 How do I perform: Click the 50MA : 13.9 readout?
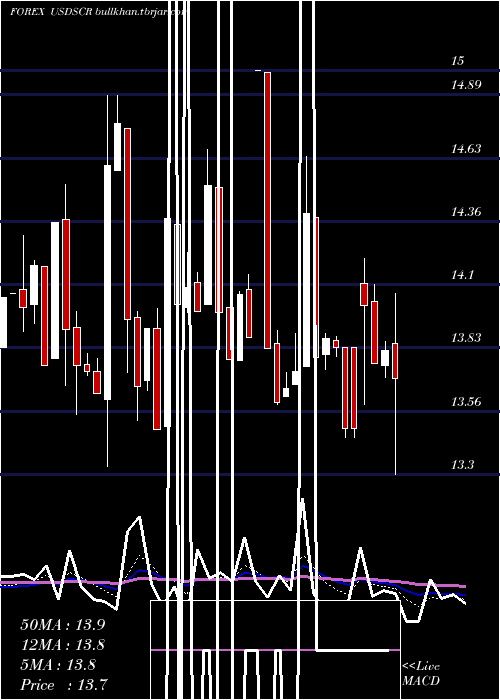(62, 625)
